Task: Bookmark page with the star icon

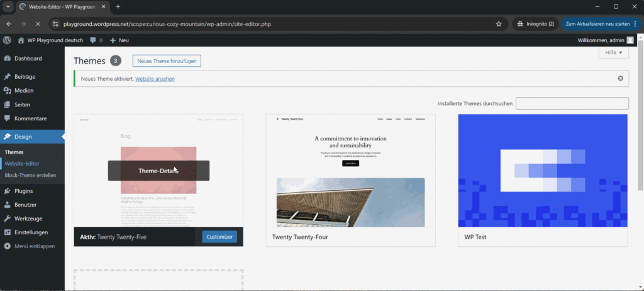Action: coord(499,24)
